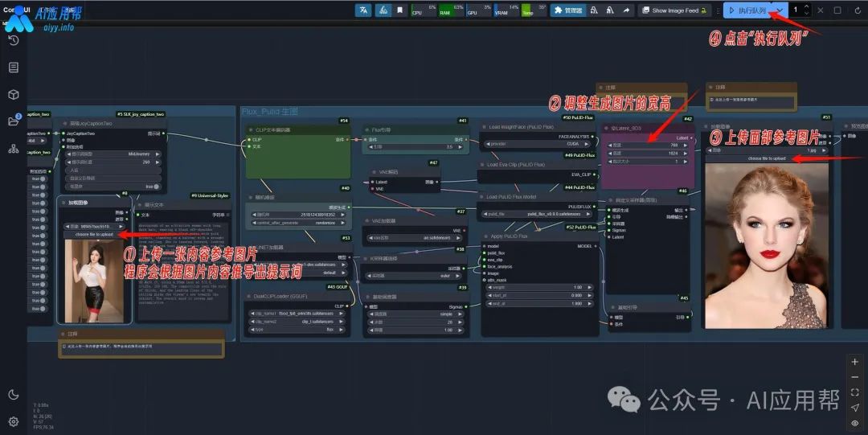
Task: Open the queue history sidebar icon
Action: coord(14,40)
